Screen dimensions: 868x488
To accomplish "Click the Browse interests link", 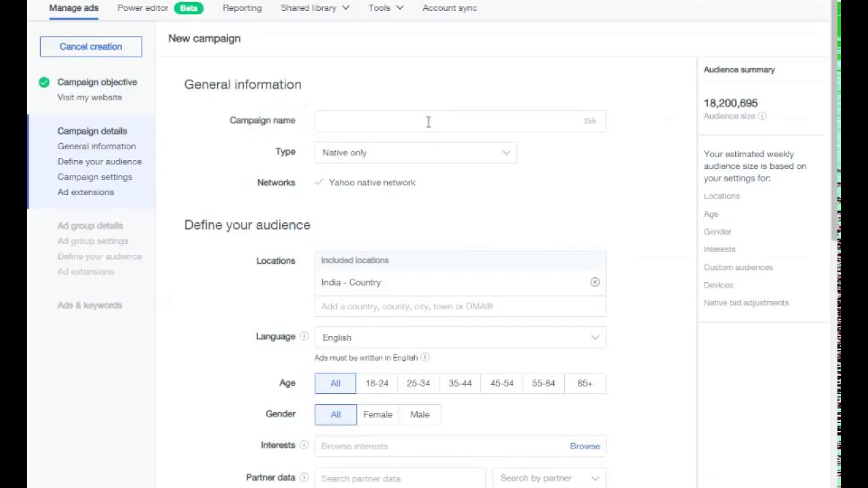I will click(585, 446).
